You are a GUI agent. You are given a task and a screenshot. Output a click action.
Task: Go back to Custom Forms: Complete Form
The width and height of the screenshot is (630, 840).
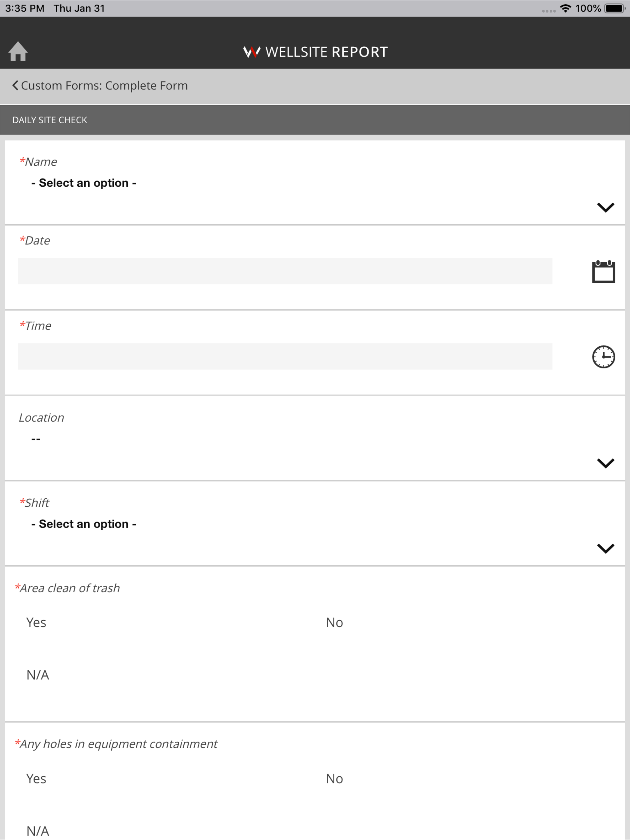(x=104, y=85)
